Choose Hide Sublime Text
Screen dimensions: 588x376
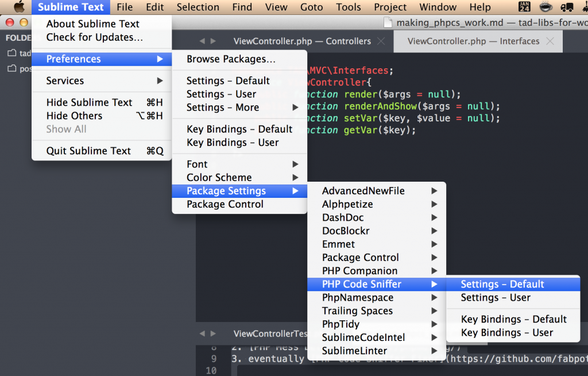pos(102,102)
